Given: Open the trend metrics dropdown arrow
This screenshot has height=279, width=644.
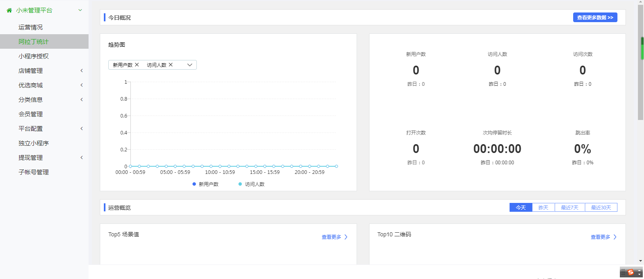Looking at the screenshot, I should tap(190, 65).
